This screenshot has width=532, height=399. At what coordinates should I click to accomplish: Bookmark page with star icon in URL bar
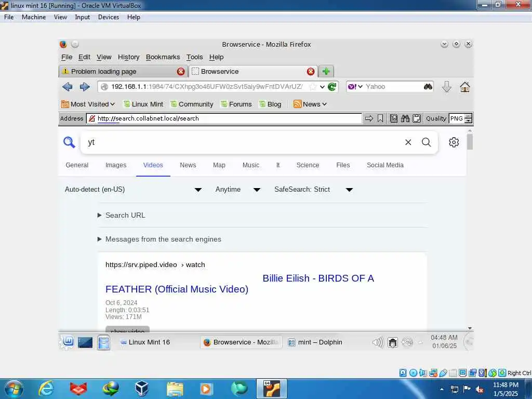click(313, 87)
